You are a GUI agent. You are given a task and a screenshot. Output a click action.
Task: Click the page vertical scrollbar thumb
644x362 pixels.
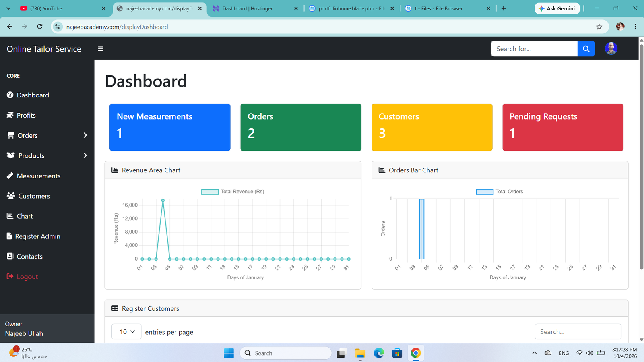coord(641,156)
